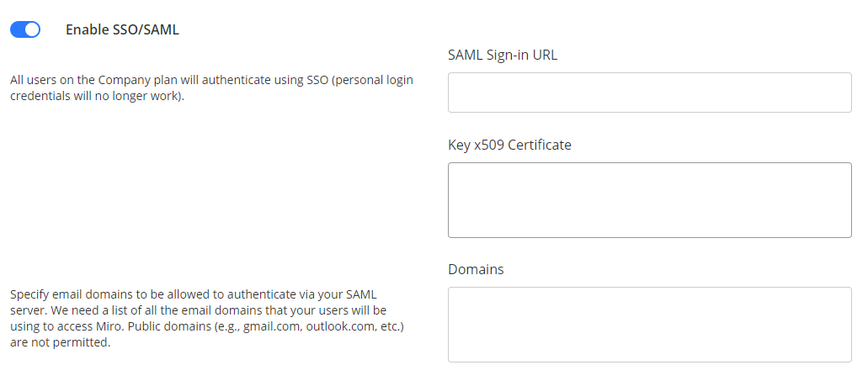Image resolution: width=868 pixels, height=381 pixels.
Task: Click inside the Key x509 Certificate textarea
Action: [x=649, y=200]
